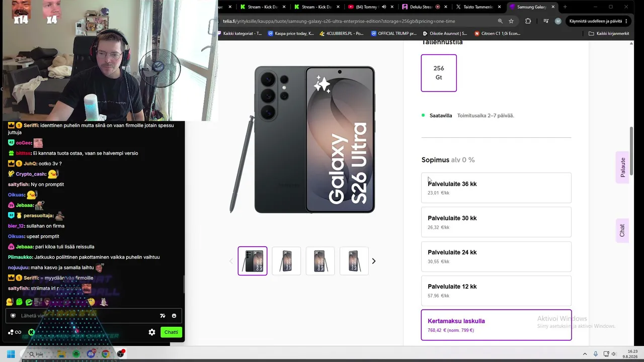The image size is (644, 362).
Task: Mute the Tommy YouTube tab audio
Action: (384, 7)
